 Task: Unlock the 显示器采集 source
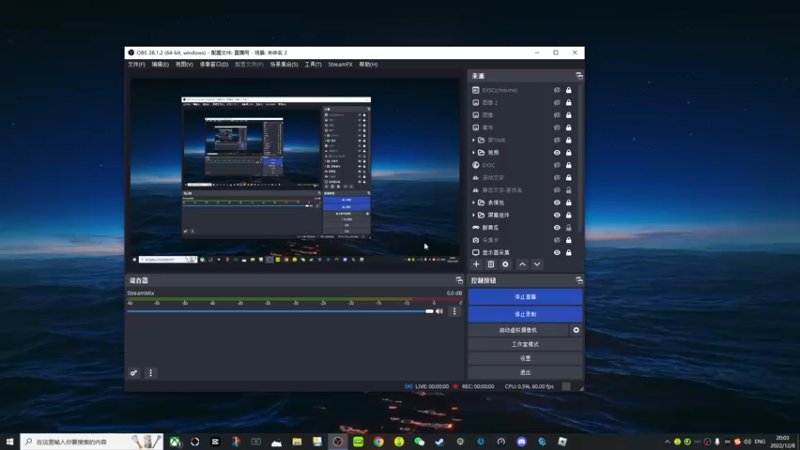[x=568, y=253]
